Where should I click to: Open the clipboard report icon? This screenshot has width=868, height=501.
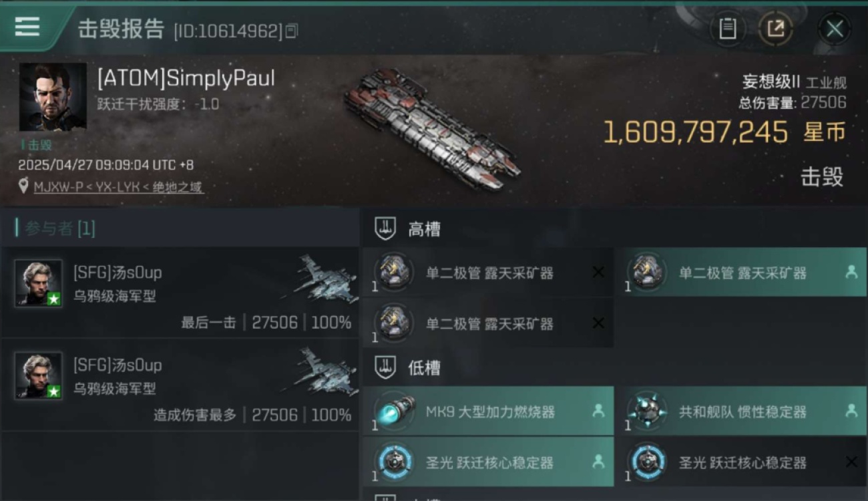tap(727, 29)
